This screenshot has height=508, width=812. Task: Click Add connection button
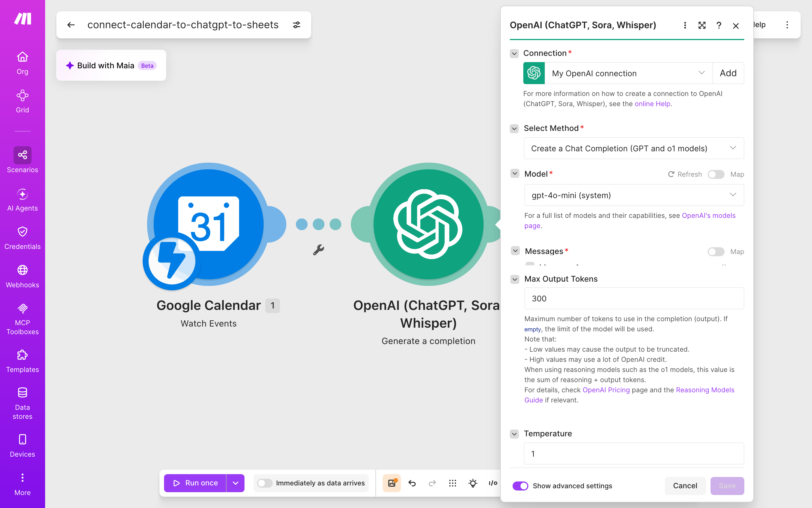(x=728, y=73)
